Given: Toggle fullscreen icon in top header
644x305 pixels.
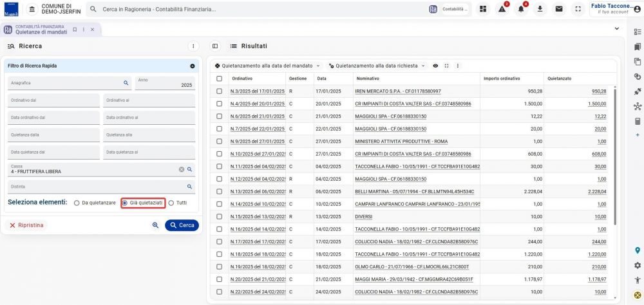Looking at the screenshot, I should tap(578, 9).
